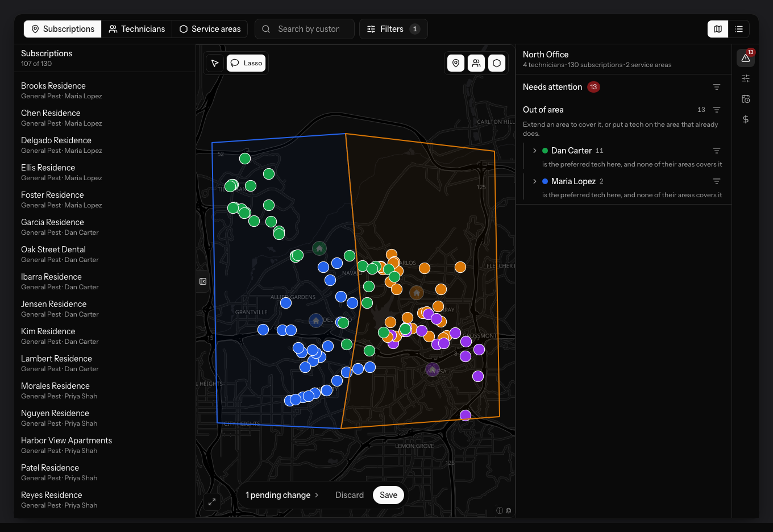
Task: Filter map by Dan Carter row
Action: (717, 151)
